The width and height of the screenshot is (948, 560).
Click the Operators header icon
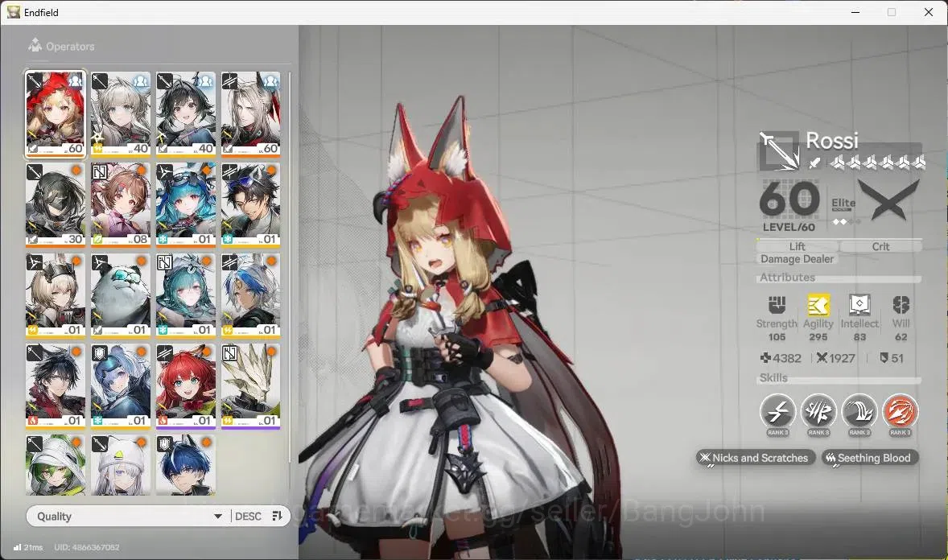pyautogui.click(x=35, y=45)
